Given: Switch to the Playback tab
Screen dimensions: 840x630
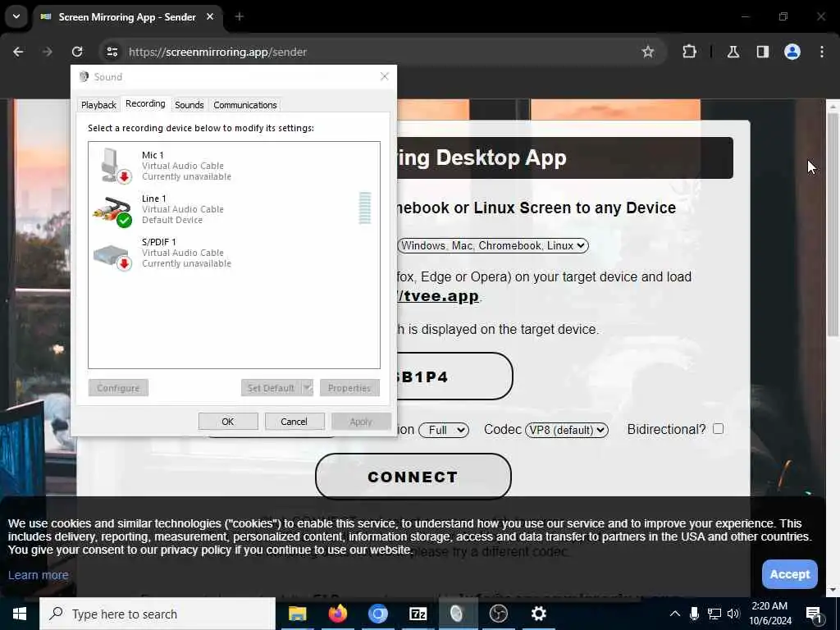Looking at the screenshot, I should pos(98,105).
